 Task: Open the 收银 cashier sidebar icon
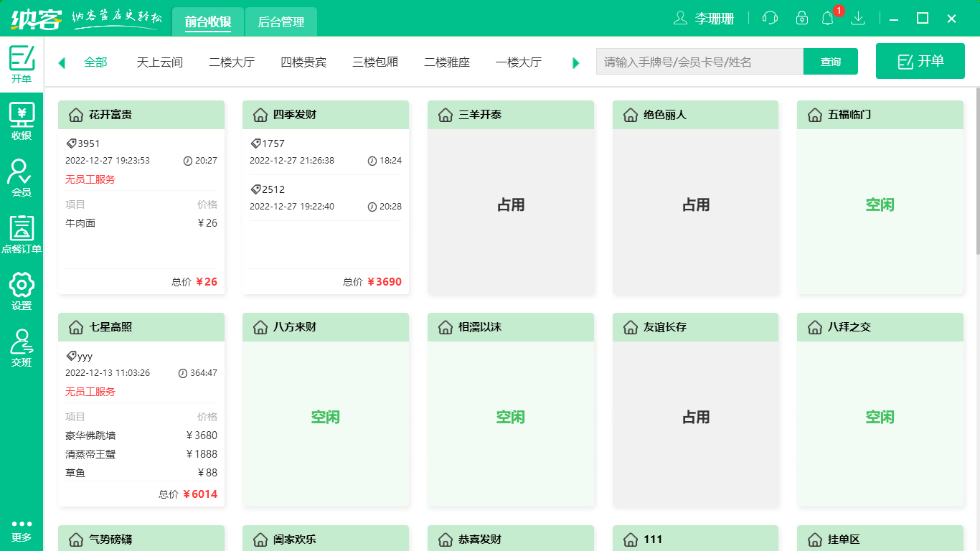(22, 121)
